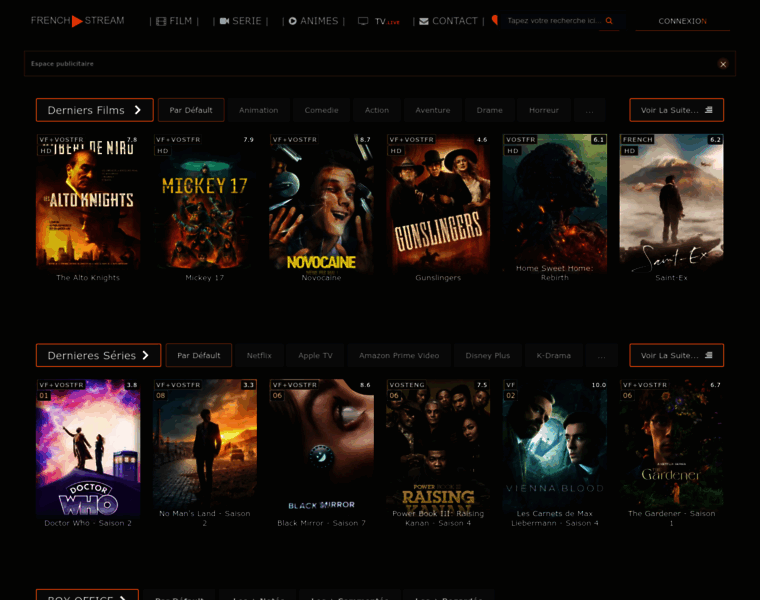760x600 pixels.
Task: Select the Horreur genre tab
Action: click(x=544, y=111)
